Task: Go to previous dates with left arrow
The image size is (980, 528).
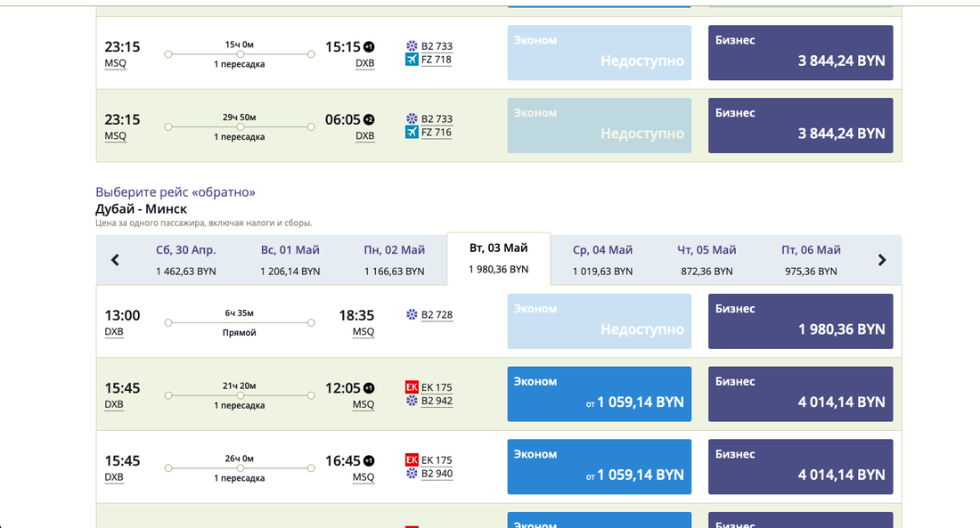Action: [115, 260]
